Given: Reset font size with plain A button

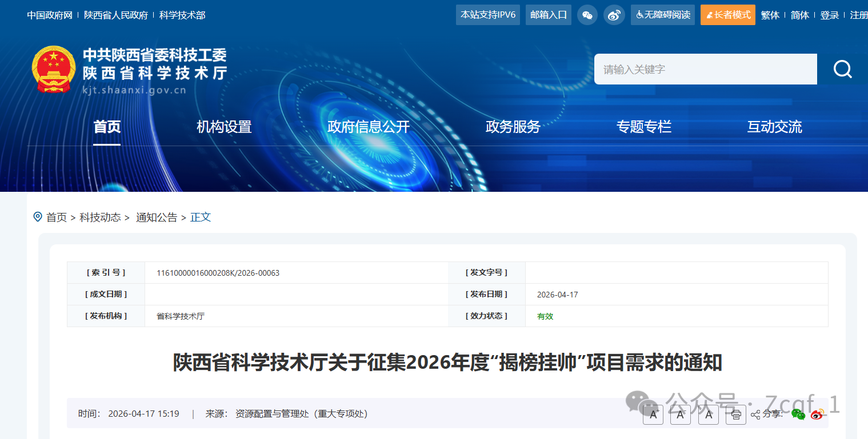Looking at the screenshot, I should pos(709,414).
